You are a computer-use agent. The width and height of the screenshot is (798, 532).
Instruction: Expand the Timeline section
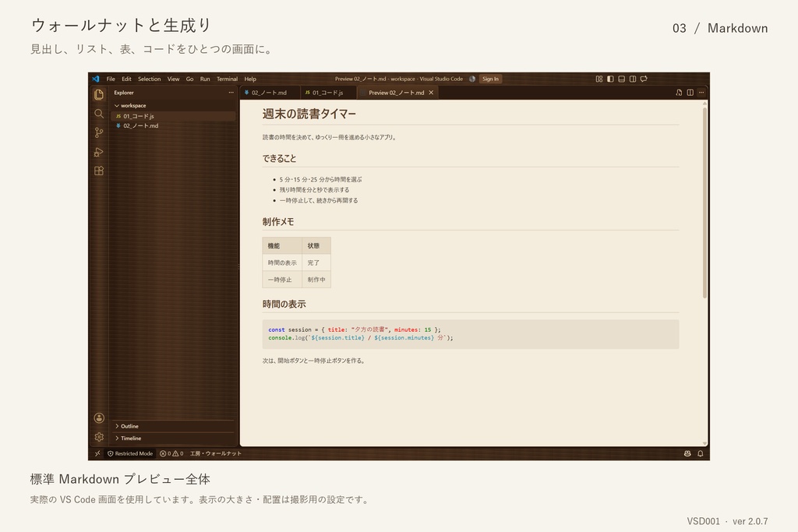pos(129,438)
